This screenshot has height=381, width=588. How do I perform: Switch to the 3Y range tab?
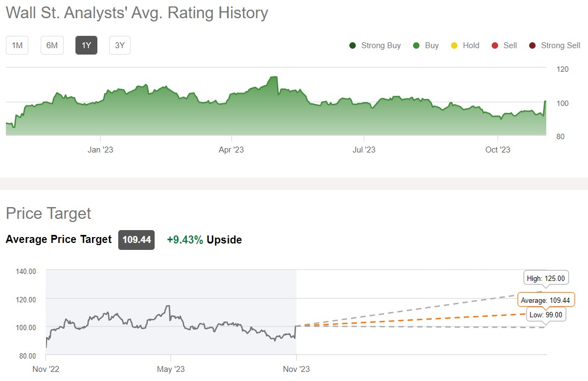point(120,45)
